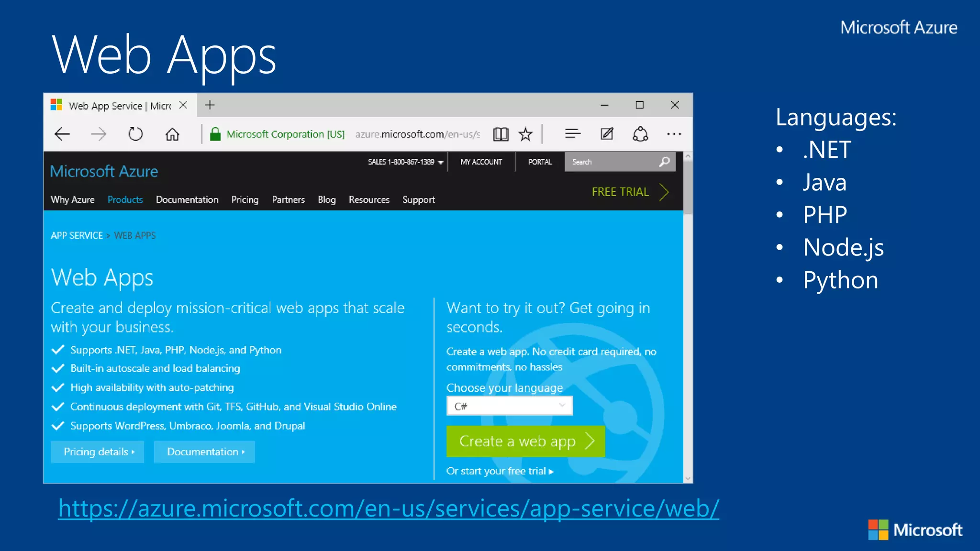Click the home icon

tap(172, 134)
